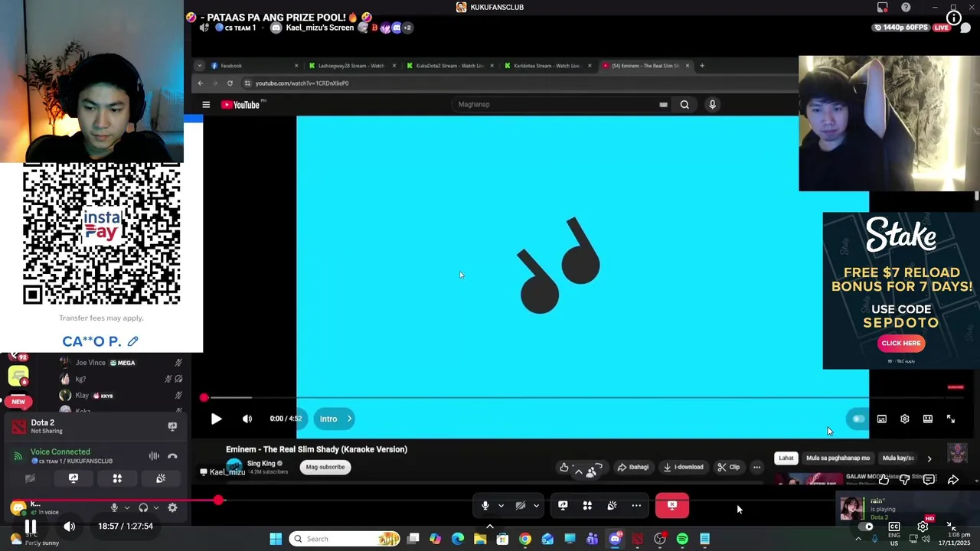Click the I-download button
The image size is (980, 551).
pyautogui.click(x=683, y=467)
